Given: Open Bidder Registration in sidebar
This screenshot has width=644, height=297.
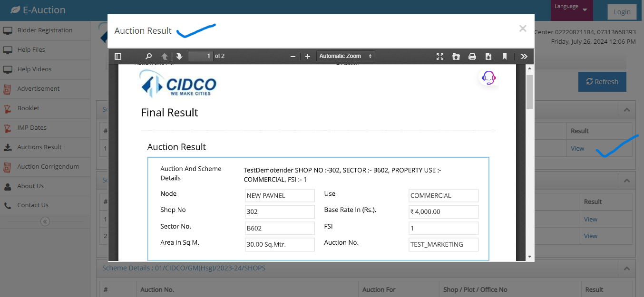Looking at the screenshot, I should tap(45, 30).
